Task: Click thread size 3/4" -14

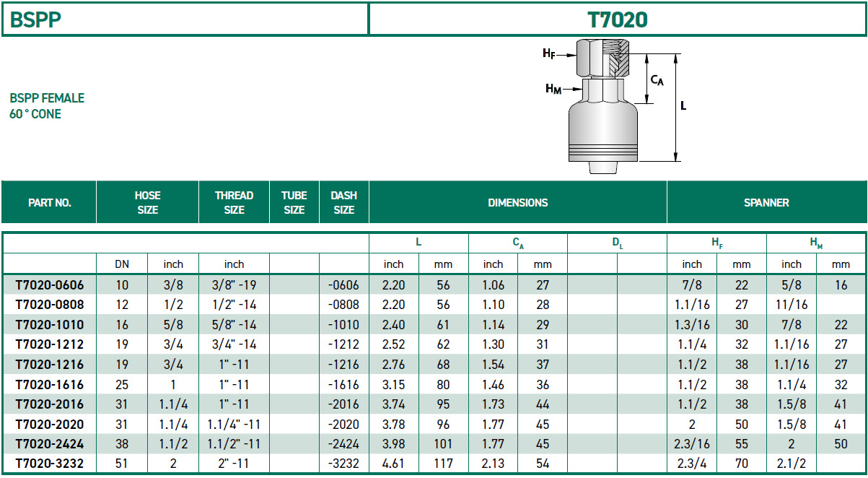Action: [234, 344]
